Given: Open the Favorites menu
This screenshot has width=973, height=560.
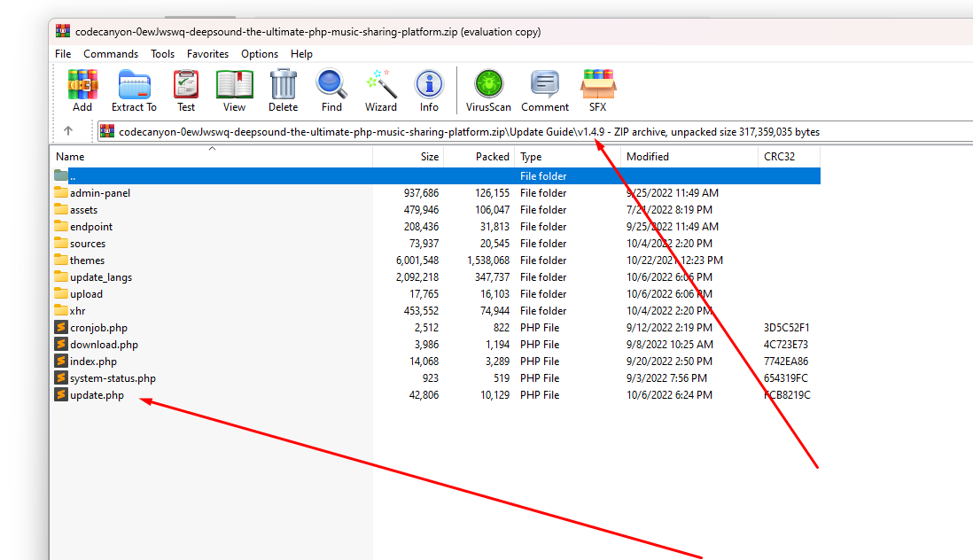Looking at the screenshot, I should [x=208, y=54].
